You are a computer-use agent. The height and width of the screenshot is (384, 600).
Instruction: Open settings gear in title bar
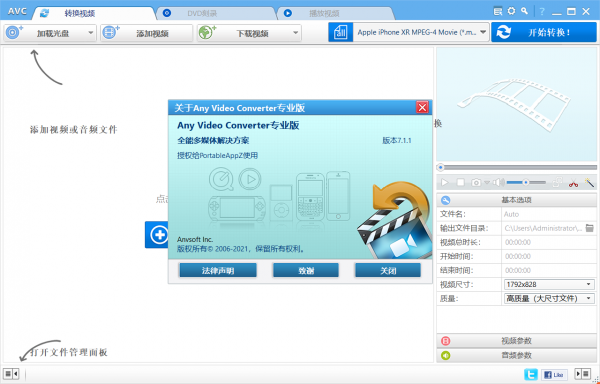[511, 11]
